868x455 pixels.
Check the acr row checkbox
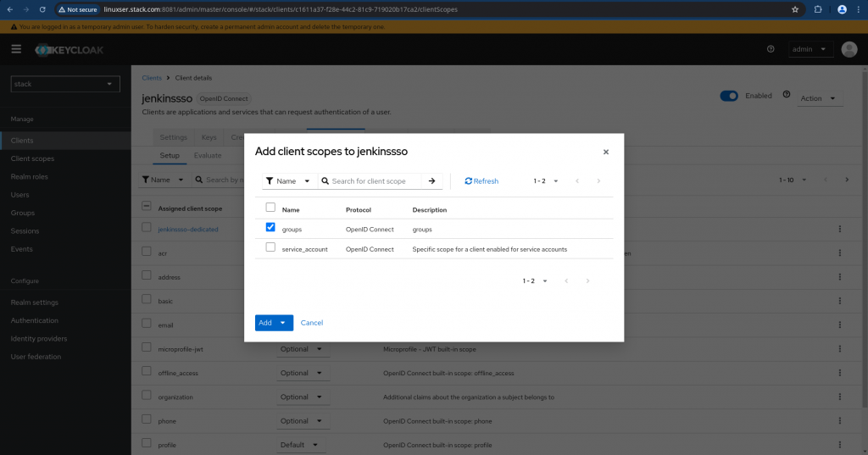146,252
